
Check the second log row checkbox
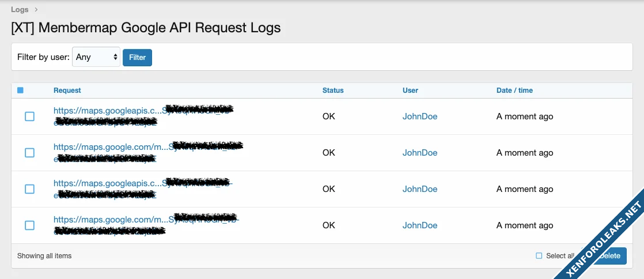(30, 153)
